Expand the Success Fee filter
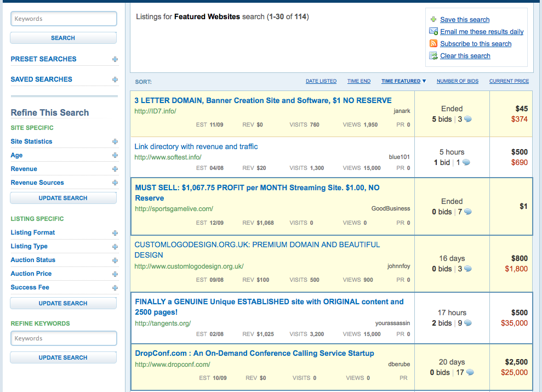The height and width of the screenshot is (392, 542). pos(115,288)
